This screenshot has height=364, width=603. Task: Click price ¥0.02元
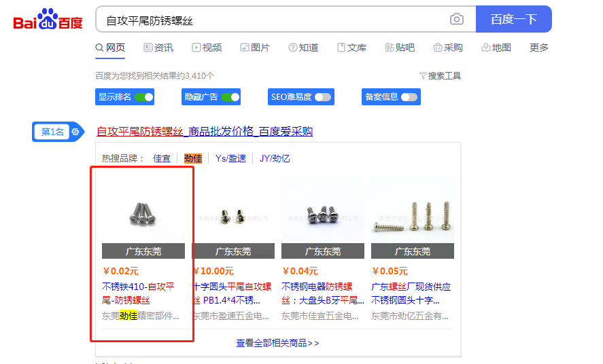[121, 271]
